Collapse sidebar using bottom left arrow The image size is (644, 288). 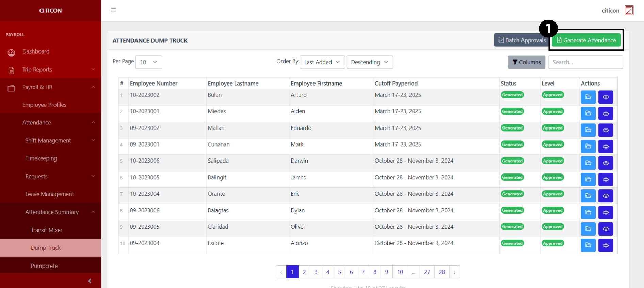(x=90, y=281)
